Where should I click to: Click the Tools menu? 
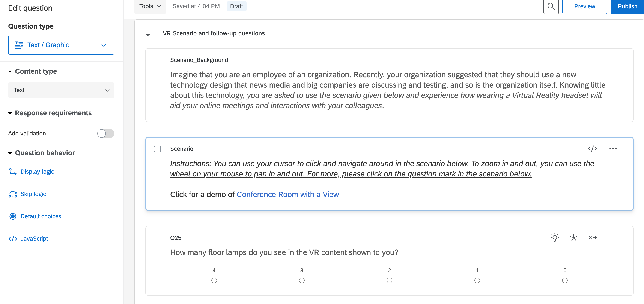point(150,6)
